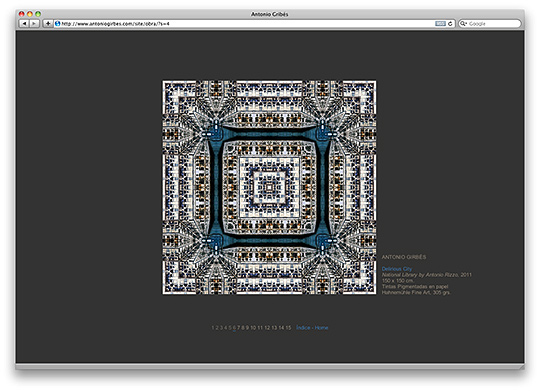The width and height of the screenshot is (540, 391).
Task: Open the search magnifier dropdown in the Google field
Action: (x=464, y=23)
